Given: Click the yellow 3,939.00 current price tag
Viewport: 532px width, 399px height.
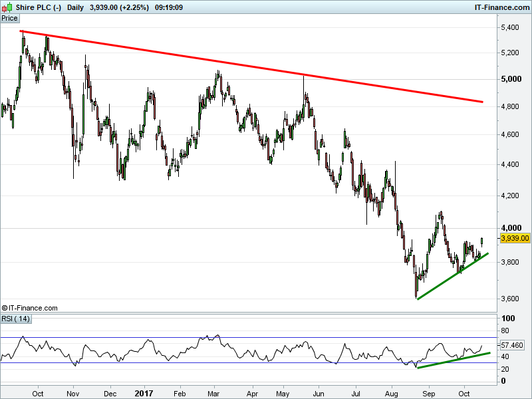Looking at the screenshot, I should pos(515,238).
